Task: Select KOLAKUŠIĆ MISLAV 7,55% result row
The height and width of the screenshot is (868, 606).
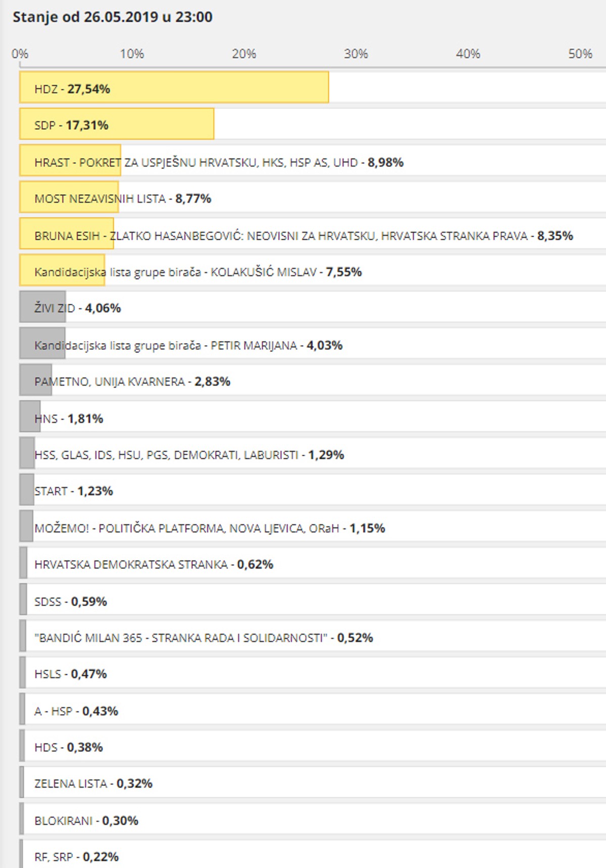Action: point(198,272)
